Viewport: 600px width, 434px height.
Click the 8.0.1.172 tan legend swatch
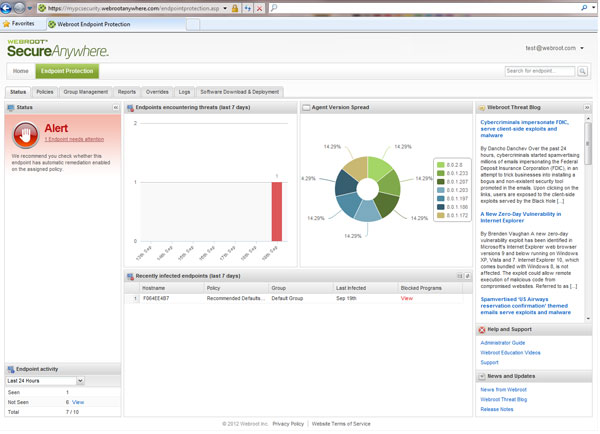[441, 215]
